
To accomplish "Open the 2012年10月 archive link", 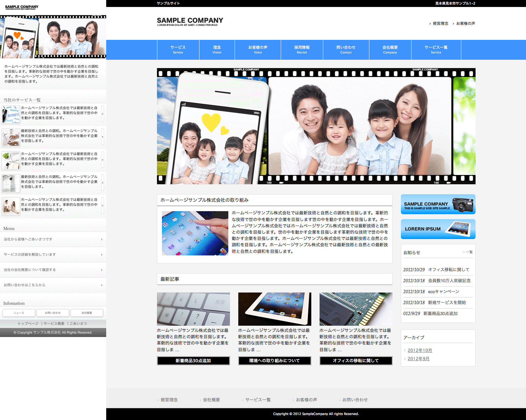I will pos(420,351).
